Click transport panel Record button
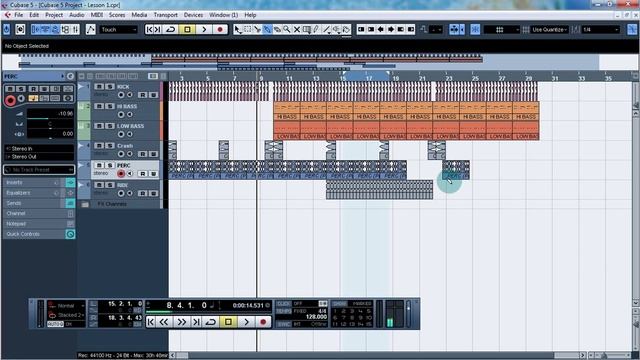Image resolution: width=640 pixels, height=360 pixels. coord(263,322)
